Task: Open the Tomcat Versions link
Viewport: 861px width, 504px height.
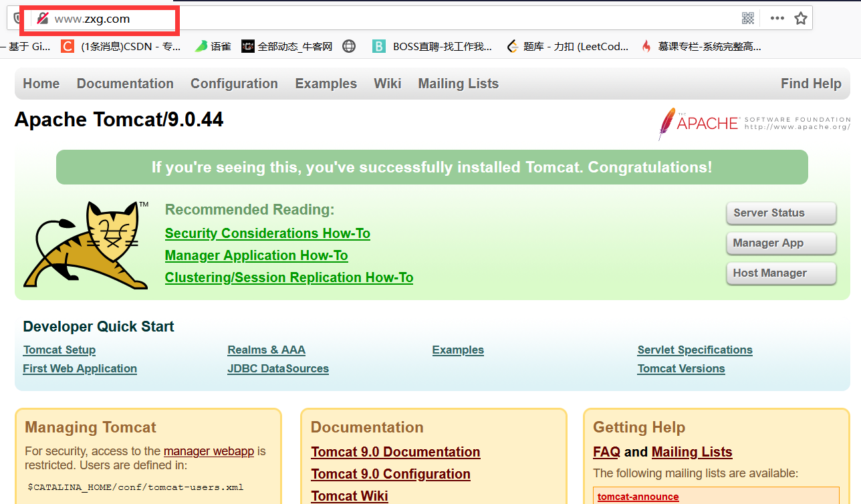Action: [x=681, y=368]
